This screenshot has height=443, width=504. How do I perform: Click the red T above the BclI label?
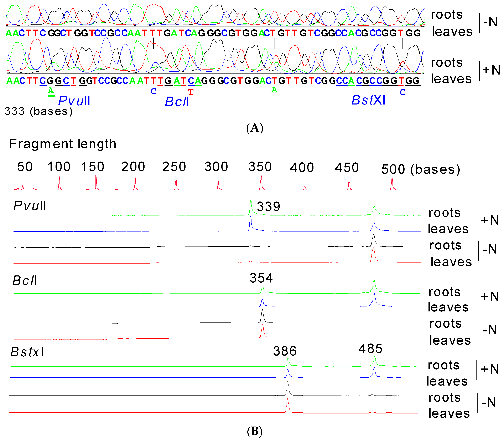tap(191, 92)
